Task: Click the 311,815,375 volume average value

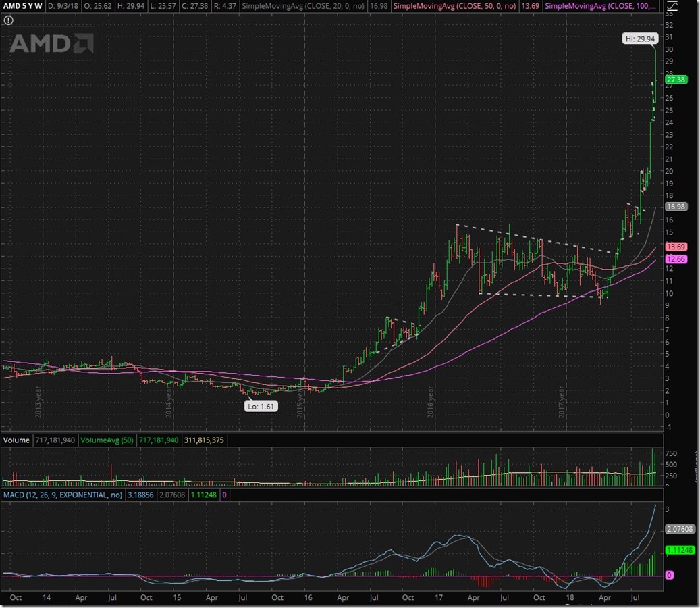Action: point(204,440)
